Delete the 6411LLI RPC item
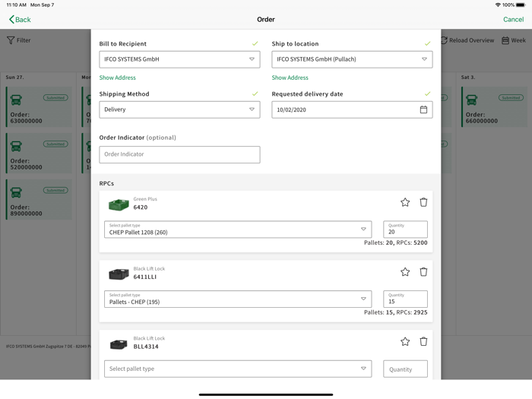The width and height of the screenshot is (532, 399). pyautogui.click(x=423, y=272)
